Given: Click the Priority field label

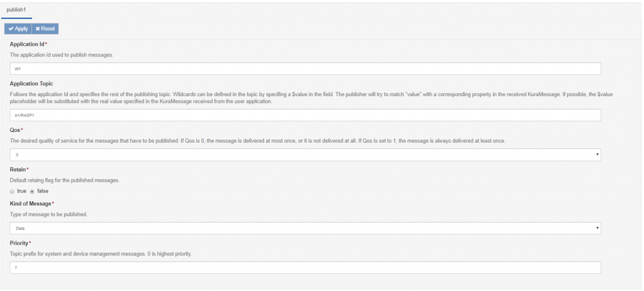Looking at the screenshot, I should point(19,243).
